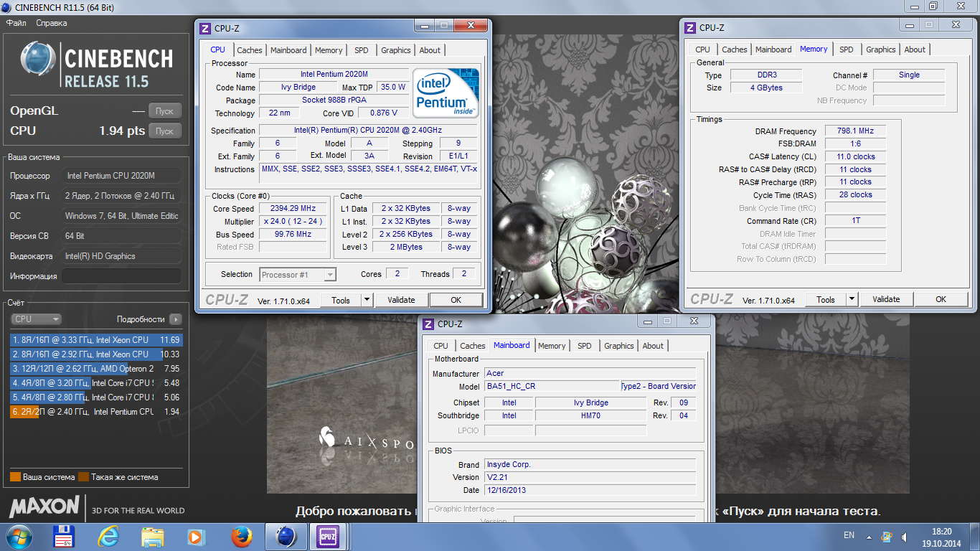
Task: Select ranking row 8Я/16П @ 3.33 ГГц Xeon
Action: [x=96, y=340]
